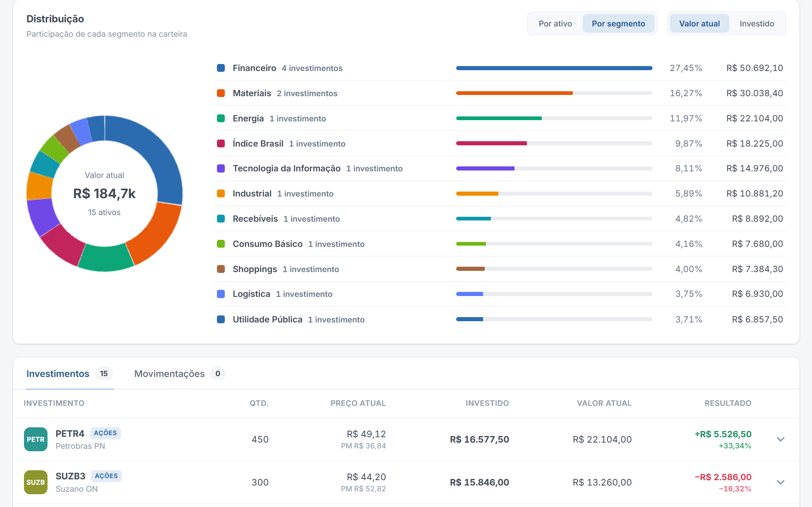This screenshot has width=812, height=507.
Task: Expand the SUZB3 investment row chevron
Action: tap(780, 482)
